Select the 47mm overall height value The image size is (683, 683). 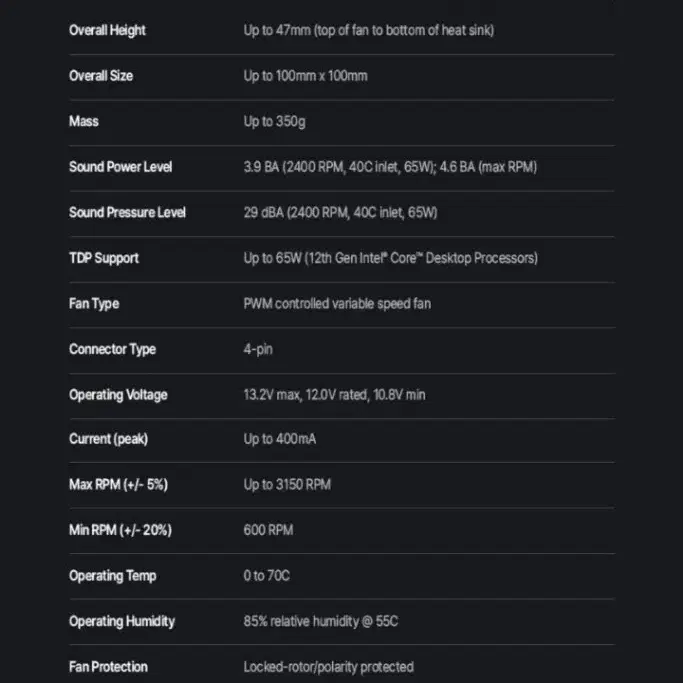(369, 30)
